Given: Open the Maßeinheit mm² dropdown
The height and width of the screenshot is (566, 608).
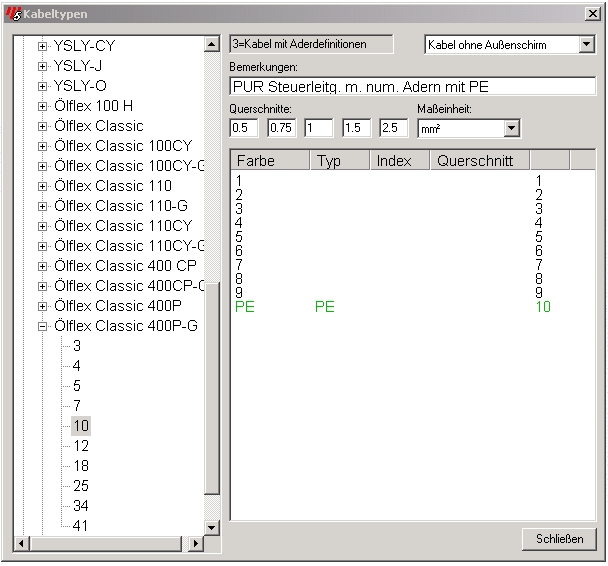Looking at the screenshot, I should pos(512,128).
